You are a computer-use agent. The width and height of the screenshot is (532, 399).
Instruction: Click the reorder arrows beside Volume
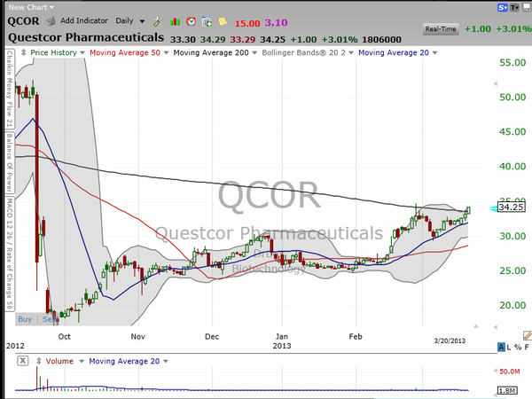[39, 361]
